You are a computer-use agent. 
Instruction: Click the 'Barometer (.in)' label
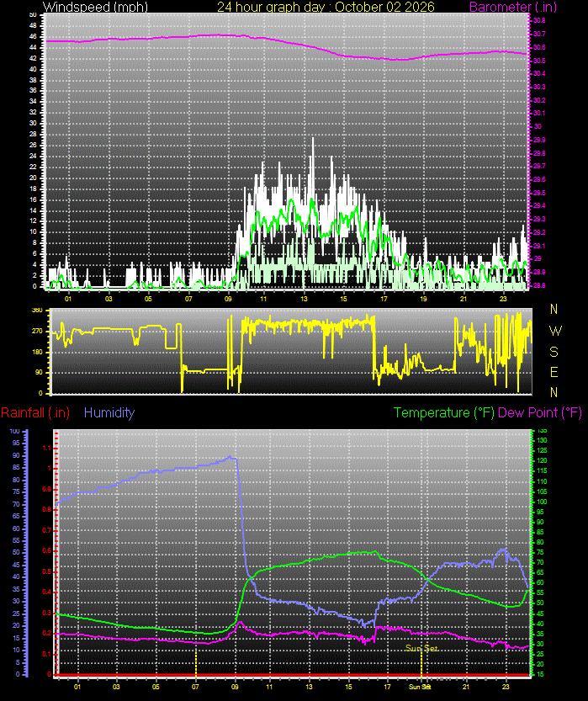(513, 7)
